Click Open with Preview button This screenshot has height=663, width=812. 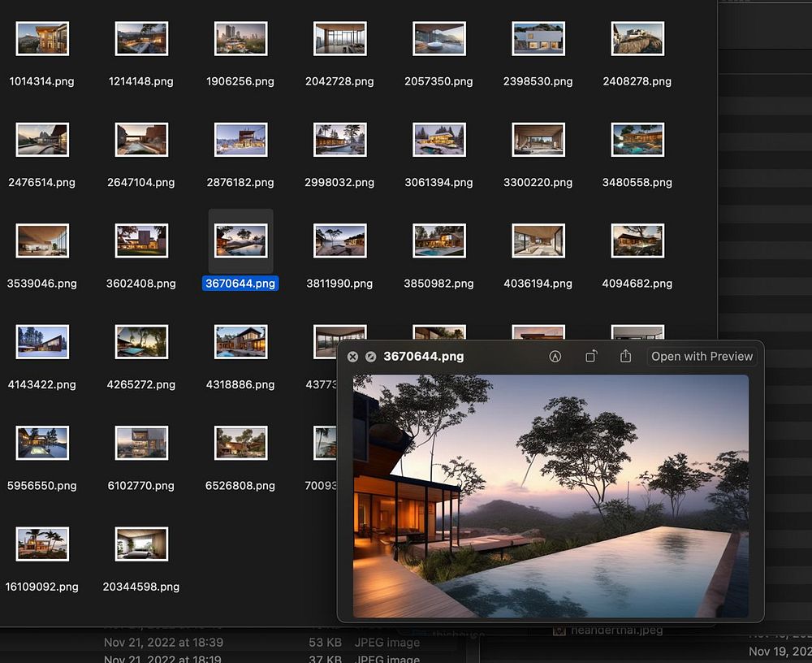702,357
